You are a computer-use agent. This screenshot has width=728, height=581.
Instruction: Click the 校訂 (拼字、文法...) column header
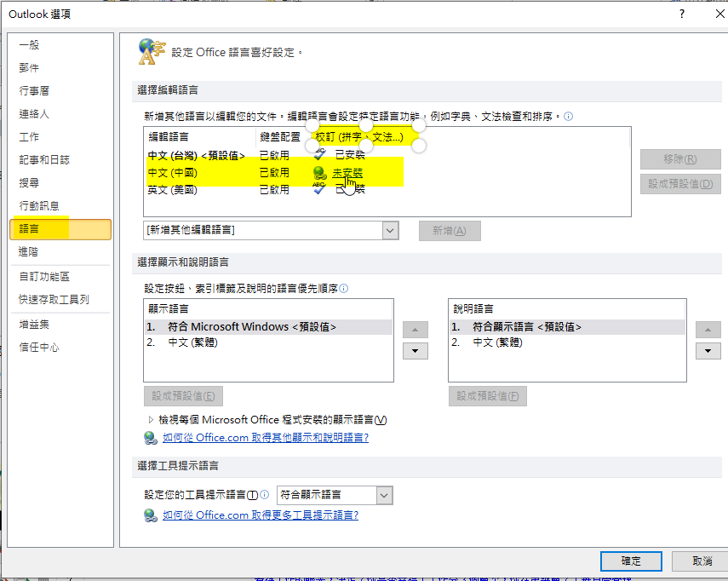pyautogui.click(x=359, y=137)
